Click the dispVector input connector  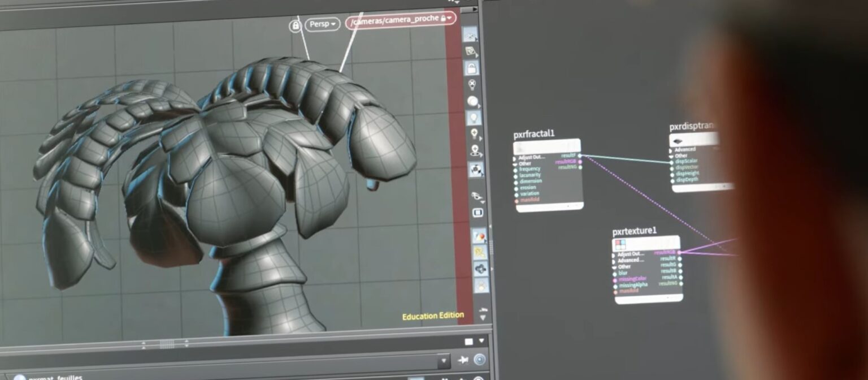[x=671, y=168]
